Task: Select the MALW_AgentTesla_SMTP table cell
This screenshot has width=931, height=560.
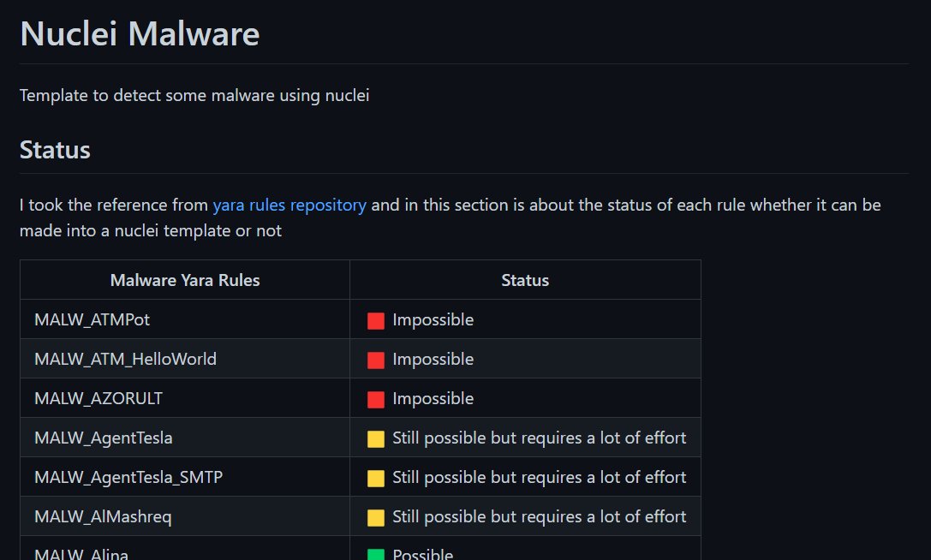Action: pyautogui.click(x=185, y=477)
